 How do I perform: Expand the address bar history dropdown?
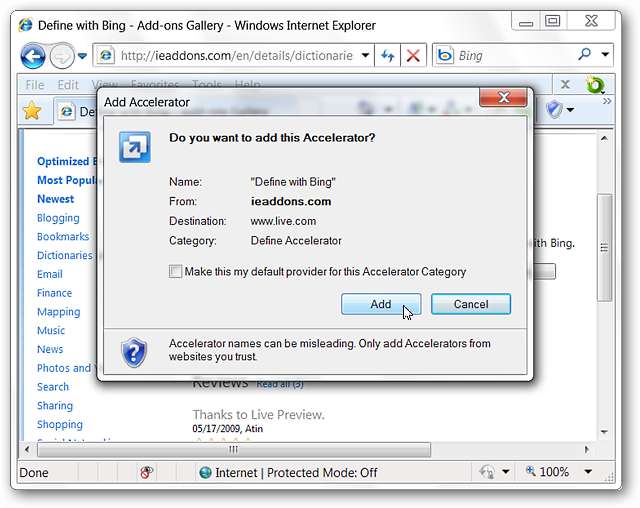point(365,55)
